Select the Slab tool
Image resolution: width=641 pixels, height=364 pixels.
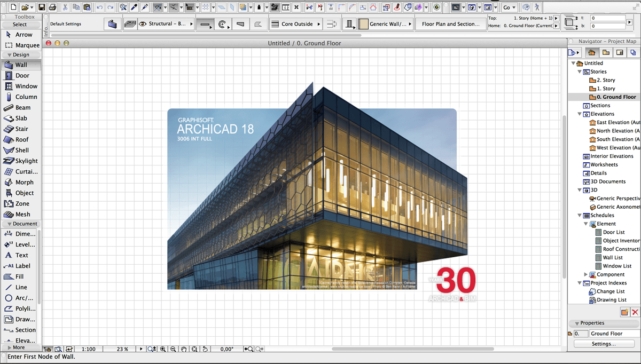20,118
